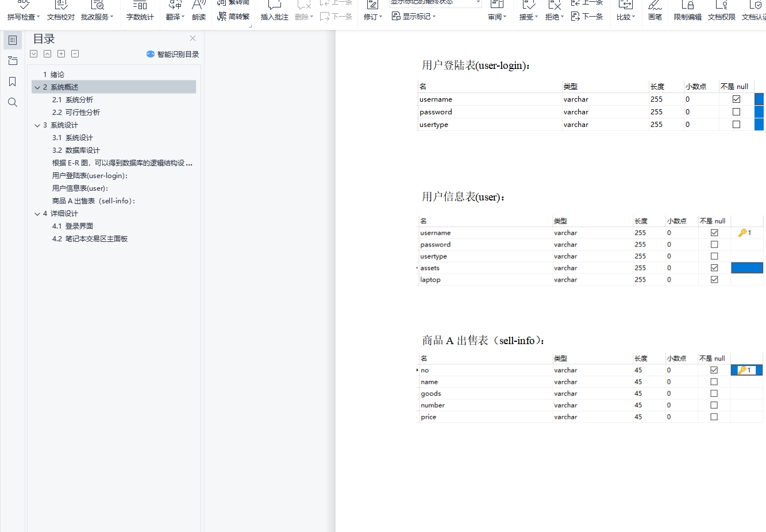Select outline entry 商品 A 出售表
Screen dimensions: 766x532
coord(94,201)
